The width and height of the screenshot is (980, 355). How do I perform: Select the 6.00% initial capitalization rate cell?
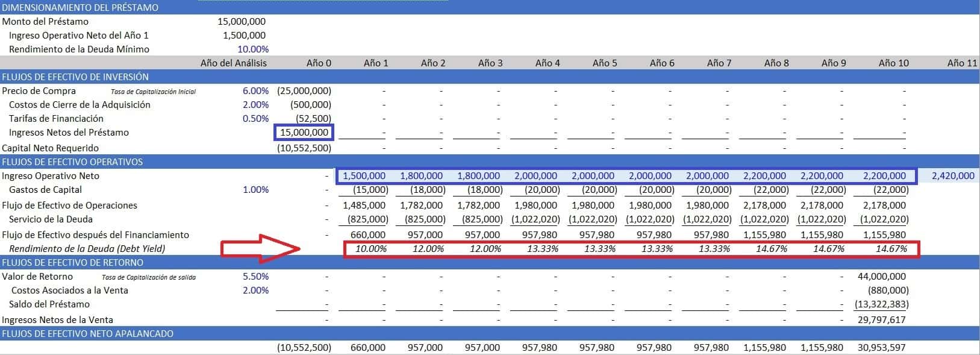(255, 90)
